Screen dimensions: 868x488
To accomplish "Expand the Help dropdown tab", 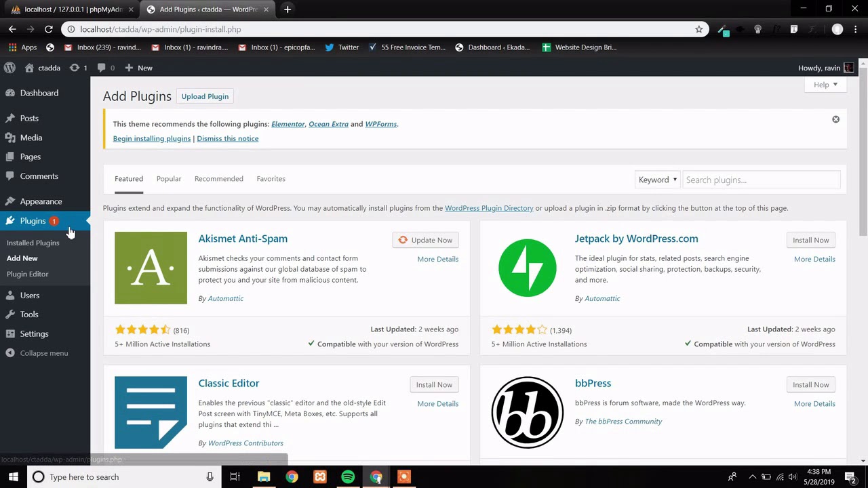I will (x=826, y=85).
